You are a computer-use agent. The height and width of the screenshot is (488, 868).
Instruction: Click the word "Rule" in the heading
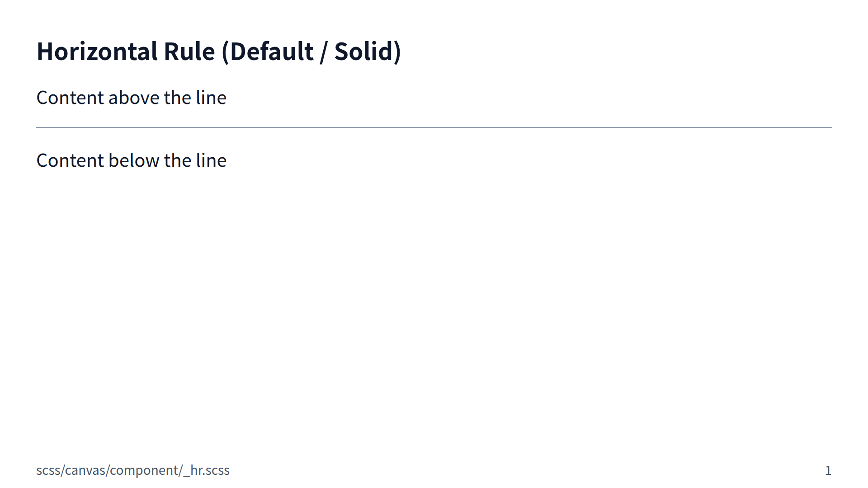[x=189, y=52]
